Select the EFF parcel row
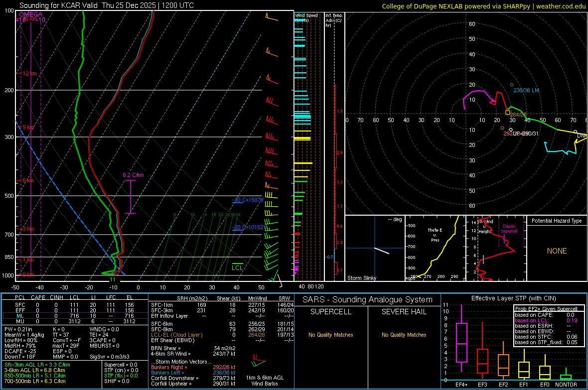This screenshot has height=390, width=588. (x=75, y=310)
